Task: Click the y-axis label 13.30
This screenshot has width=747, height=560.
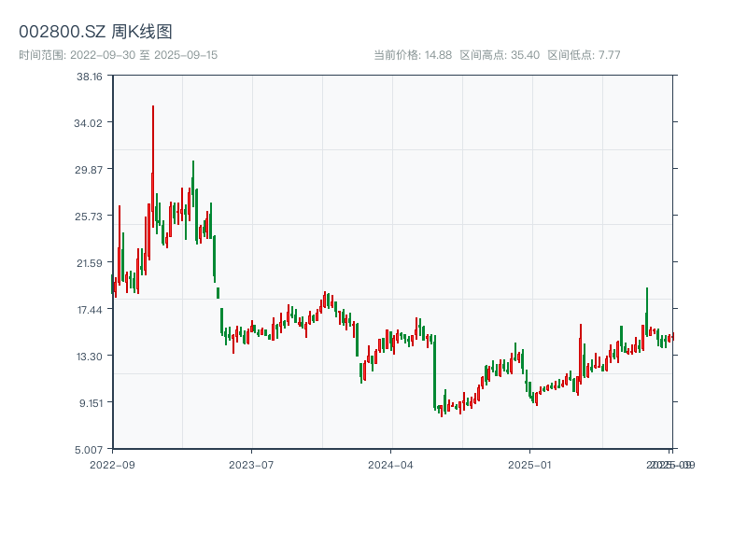Action: point(90,357)
